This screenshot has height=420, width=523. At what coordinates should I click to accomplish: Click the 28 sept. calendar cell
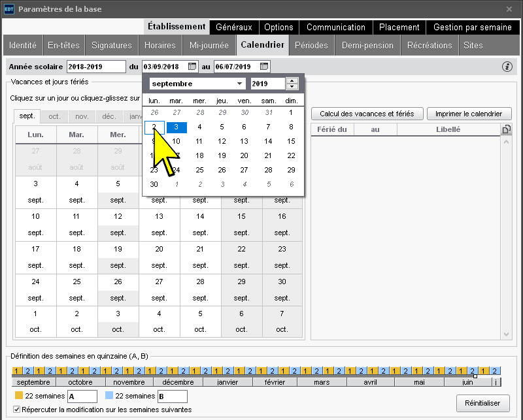tap(200, 290)
